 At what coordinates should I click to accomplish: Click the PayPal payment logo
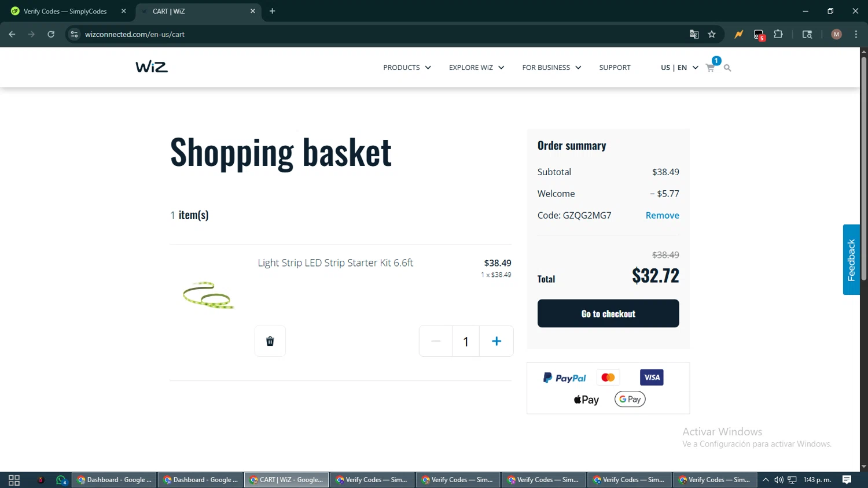pyautogui.click(x=564, y=378)
